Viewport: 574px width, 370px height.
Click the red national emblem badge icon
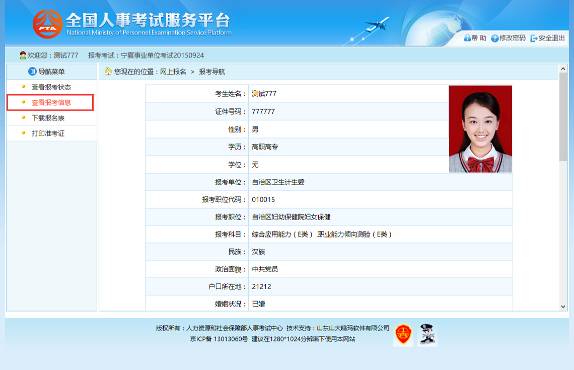(x=403, y=334)
